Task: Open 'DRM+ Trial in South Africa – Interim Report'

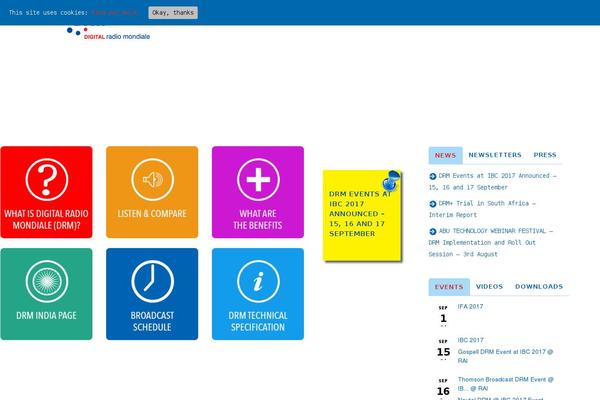Action: pyautogui.click(x=483, y=209)
